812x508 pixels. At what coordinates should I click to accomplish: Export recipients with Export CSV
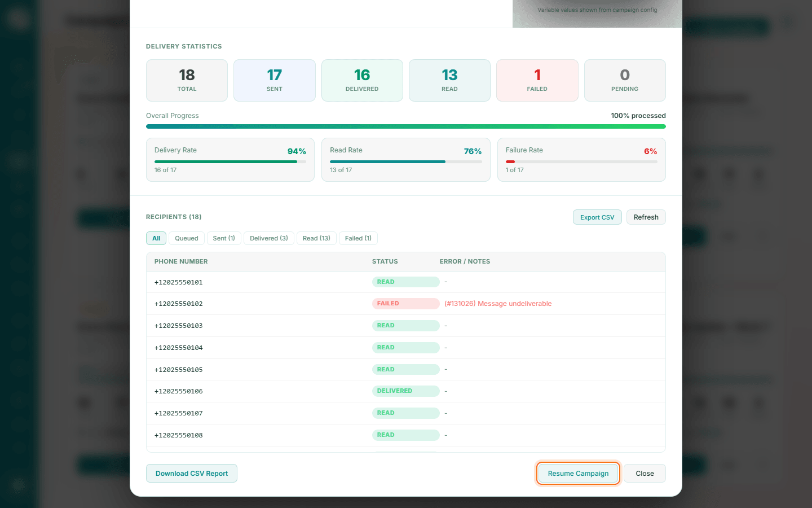(597, 217)
